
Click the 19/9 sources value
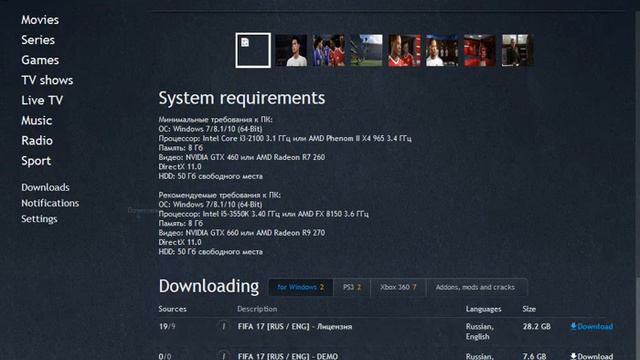pos(167,327)
